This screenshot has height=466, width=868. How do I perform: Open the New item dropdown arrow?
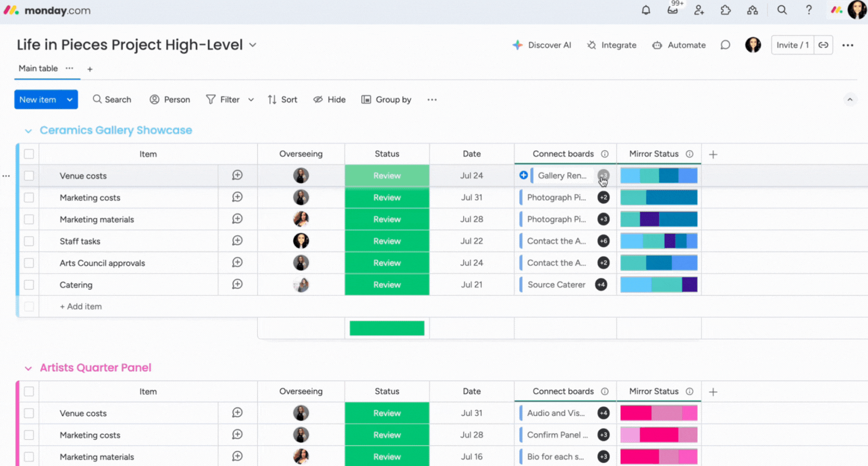tap(70, 100)
